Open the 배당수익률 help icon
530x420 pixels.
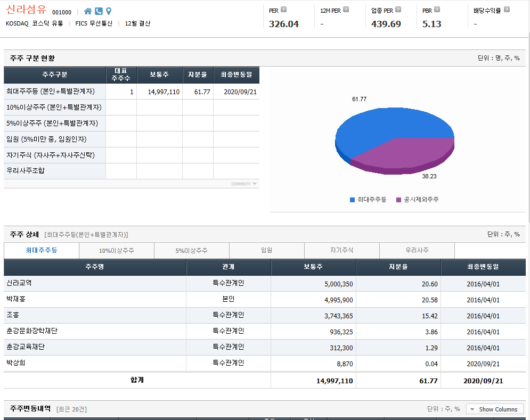[x=507, y=10]
